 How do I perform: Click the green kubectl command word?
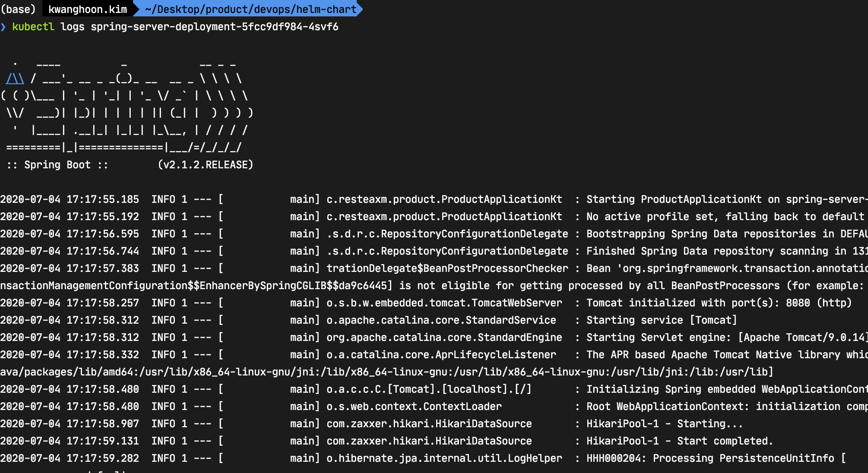33,27
